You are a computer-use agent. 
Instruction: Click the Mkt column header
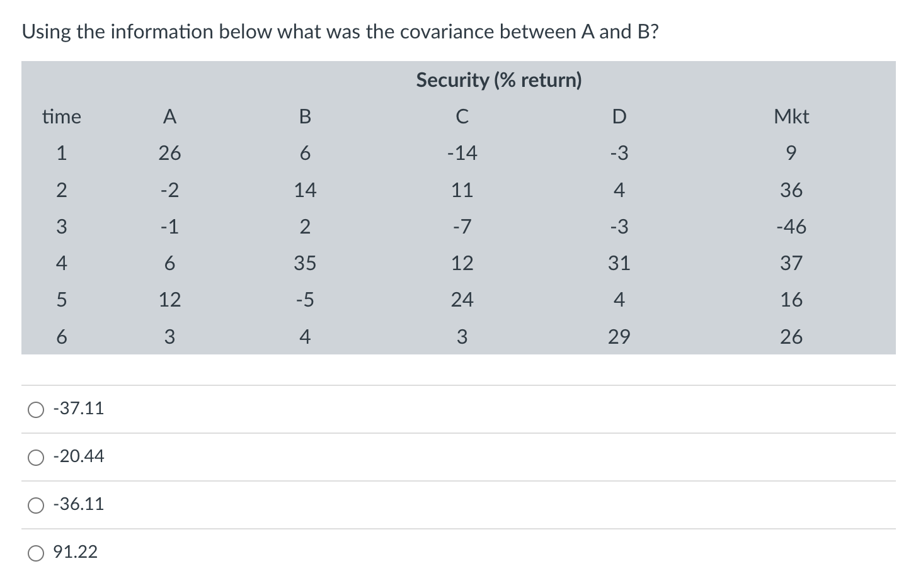click(x=791, y=116)
